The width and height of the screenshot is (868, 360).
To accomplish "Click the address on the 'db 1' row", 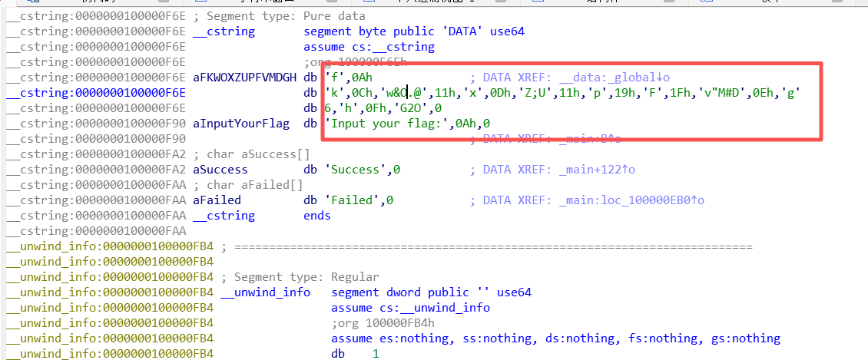I will coord(110,353).
